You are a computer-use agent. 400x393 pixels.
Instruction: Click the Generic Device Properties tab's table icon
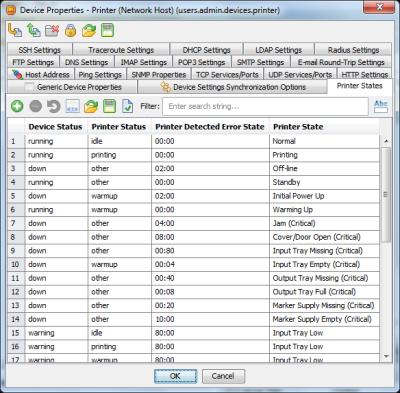[29, 87]
